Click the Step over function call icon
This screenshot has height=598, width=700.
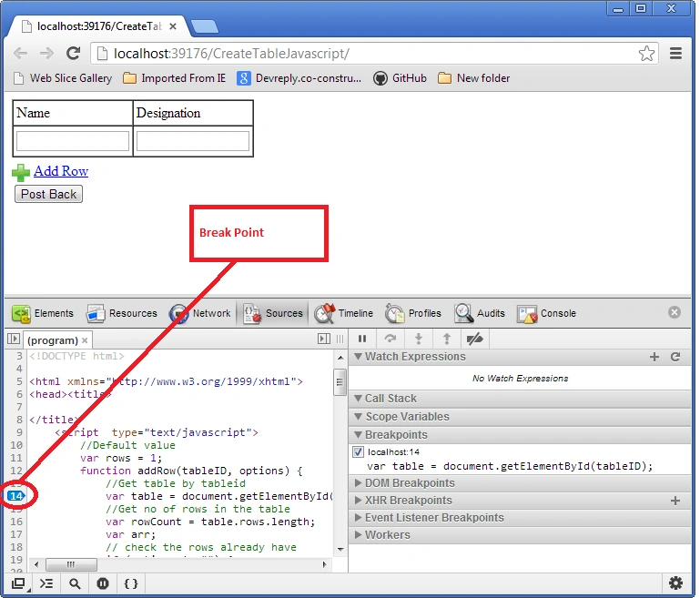(391, 339)
